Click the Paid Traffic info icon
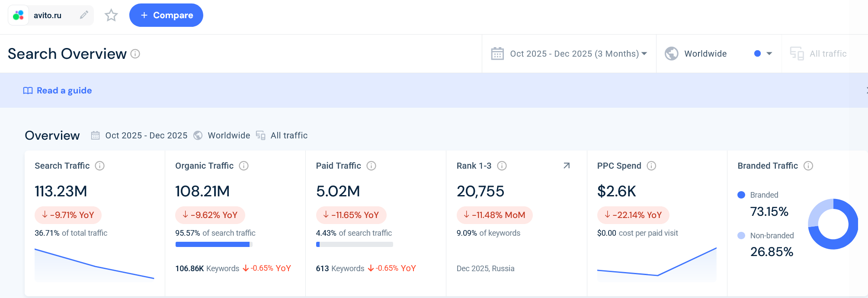This screenshot has width=868, height=298. 371,166
